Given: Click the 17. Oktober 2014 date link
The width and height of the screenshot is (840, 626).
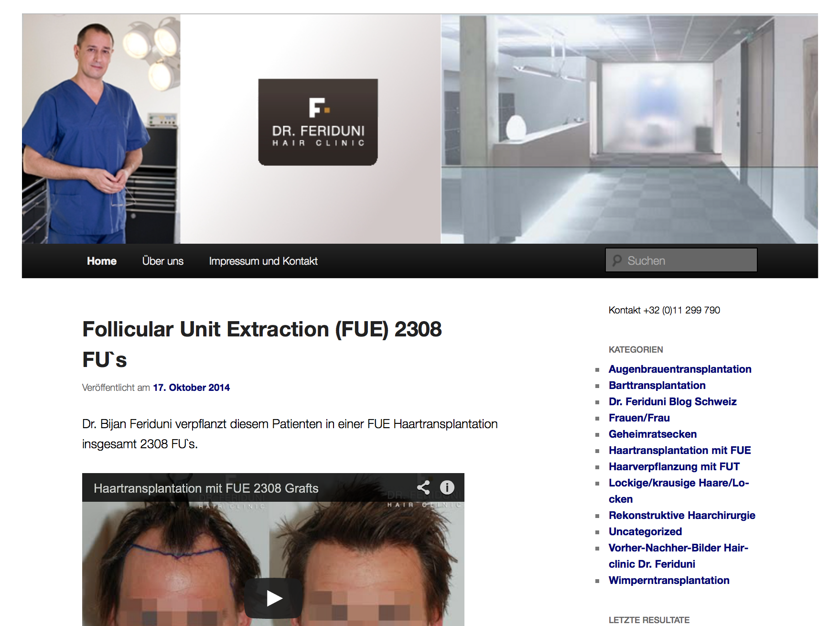Looking at the screenshot, I should (x=191, y=388).
